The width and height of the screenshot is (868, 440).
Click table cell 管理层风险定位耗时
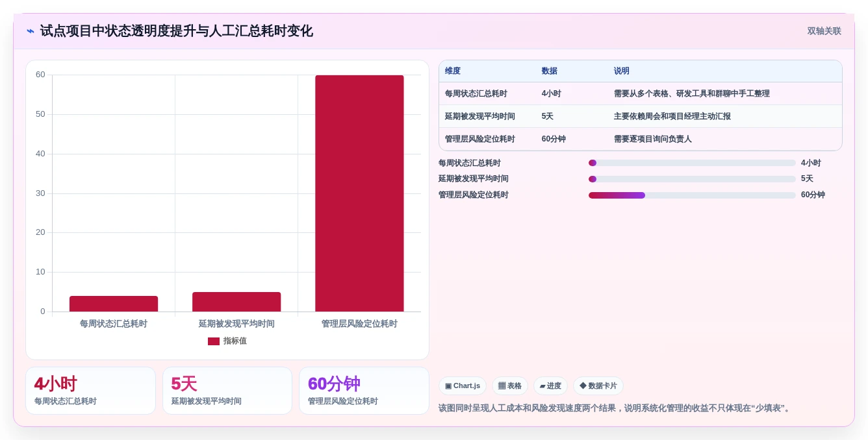click(480, 140)
